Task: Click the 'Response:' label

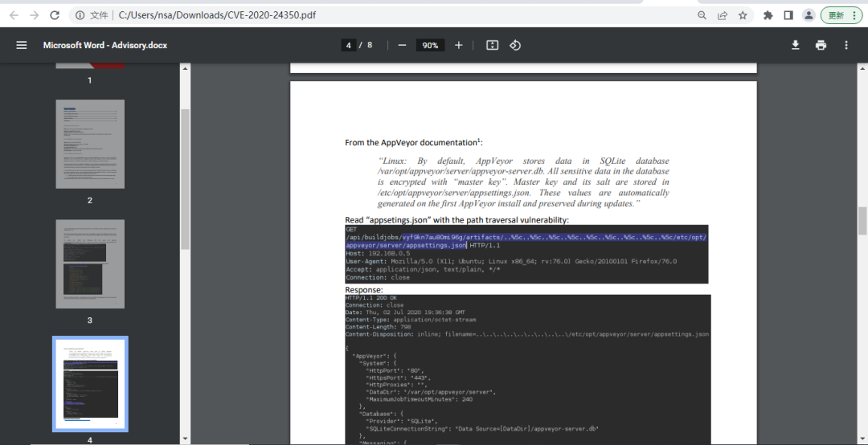Action: [364, 289]
